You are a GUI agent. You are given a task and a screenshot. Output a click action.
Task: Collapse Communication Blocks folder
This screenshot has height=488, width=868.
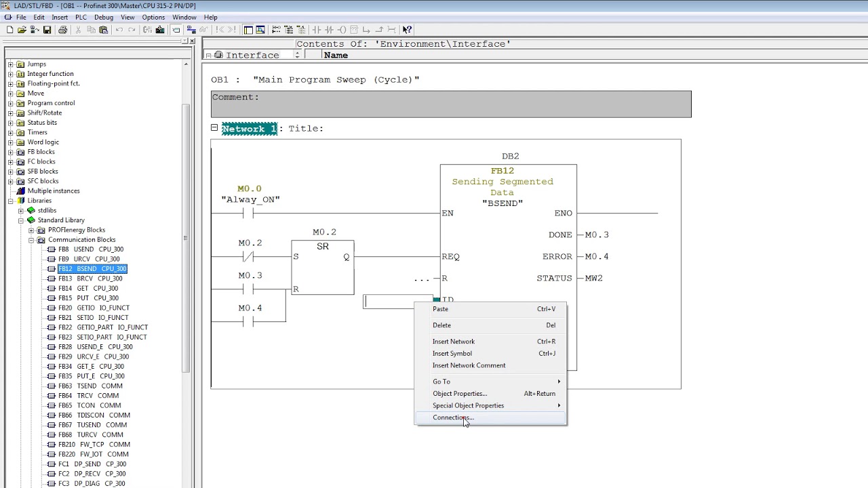(x=31, y=240)
